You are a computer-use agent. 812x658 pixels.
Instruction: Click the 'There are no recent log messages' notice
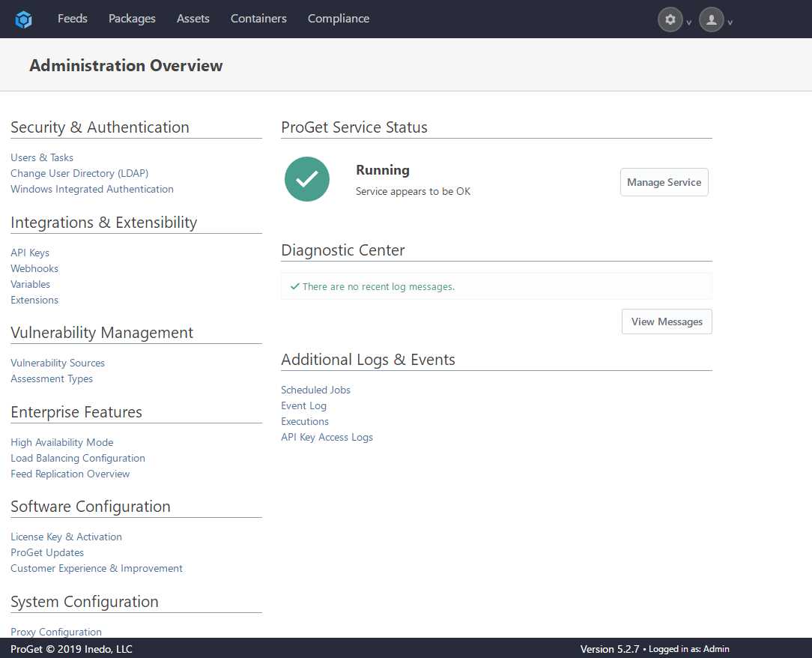click(497, 286)
